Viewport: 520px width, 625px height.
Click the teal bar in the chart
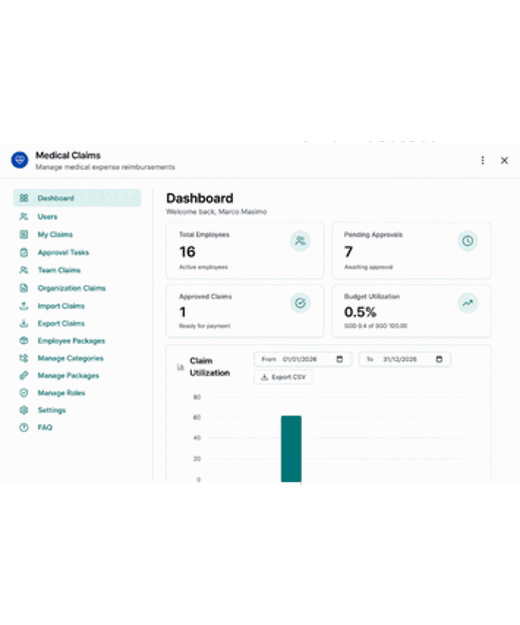[291, 449]
